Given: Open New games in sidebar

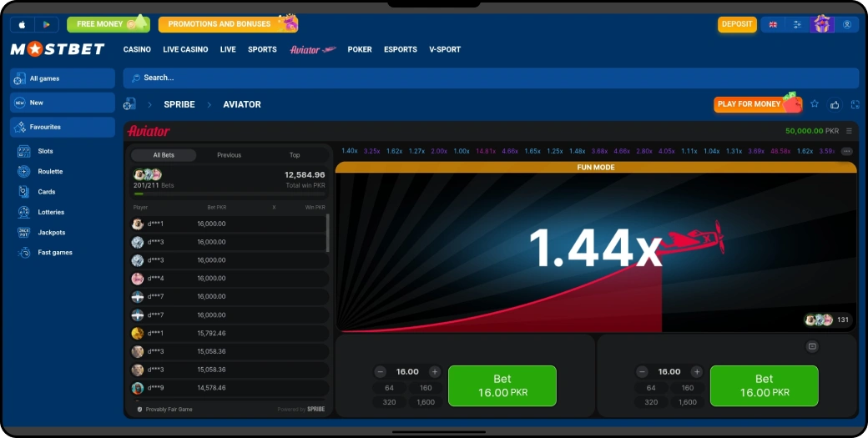Looking at the screenshot, I should (63, 103).
